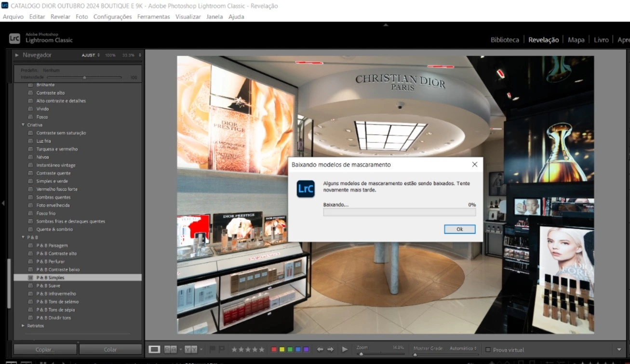Click the preset icon beside Névoa

30,157
